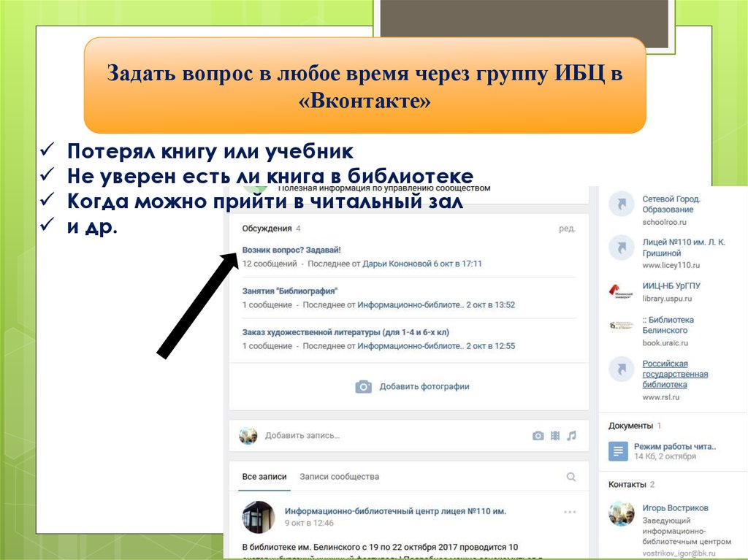
Task: Open the post options three-dots menu
Action: point(570,512)
